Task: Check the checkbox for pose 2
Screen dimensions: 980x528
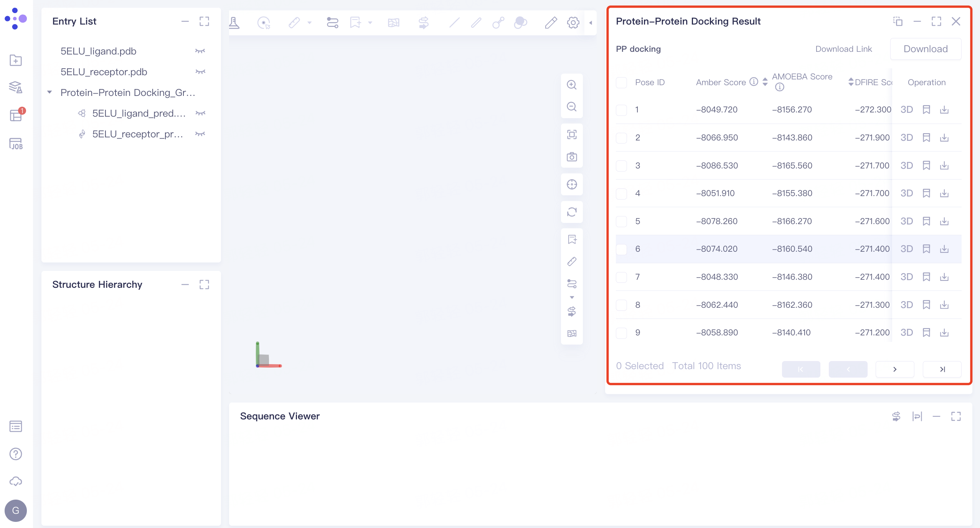Action: click(621, 138)
